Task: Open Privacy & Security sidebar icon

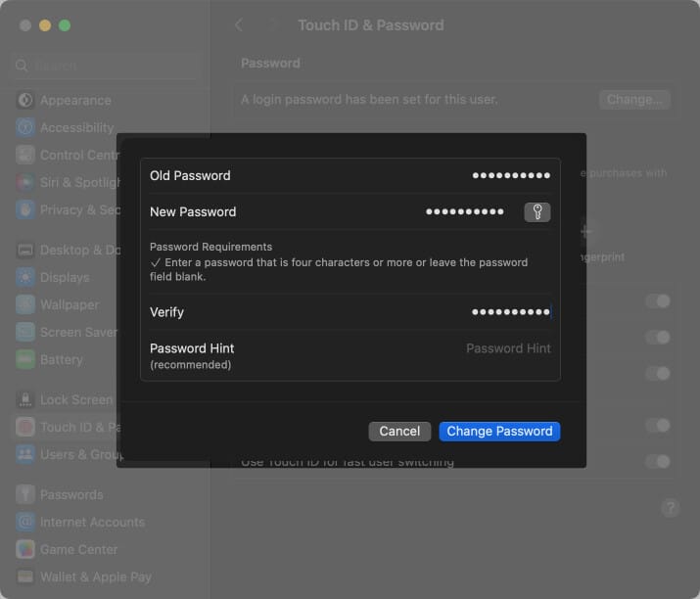Action: point(25,209)
